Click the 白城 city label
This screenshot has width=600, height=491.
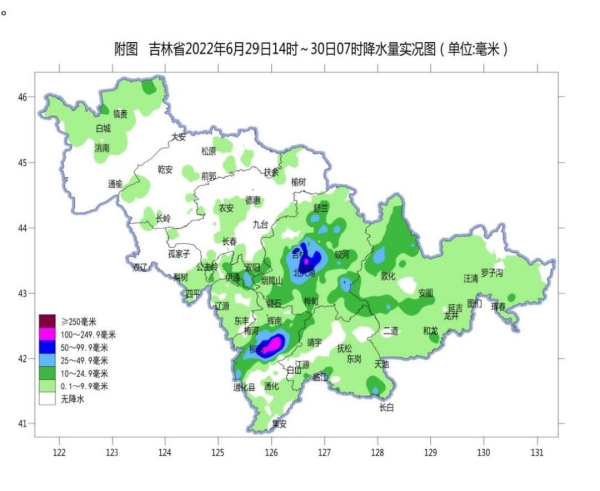point(103,129)
